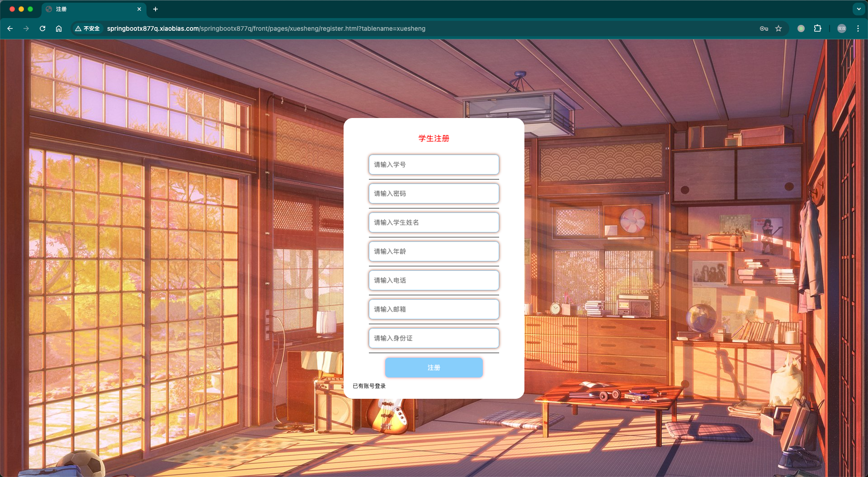The width and height of the screenshot is (868, 477).
Task: Click the browser forward arrow
Action: (x=26, y=28)
